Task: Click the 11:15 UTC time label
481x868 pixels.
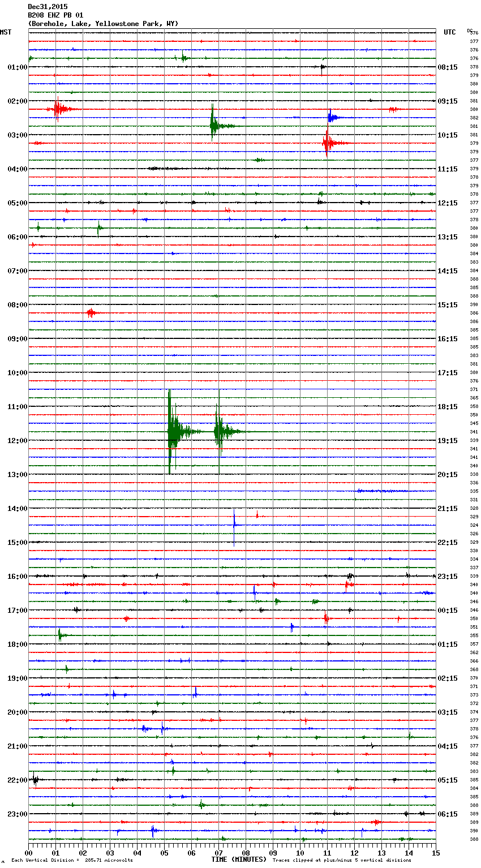Action: point(448,169)
